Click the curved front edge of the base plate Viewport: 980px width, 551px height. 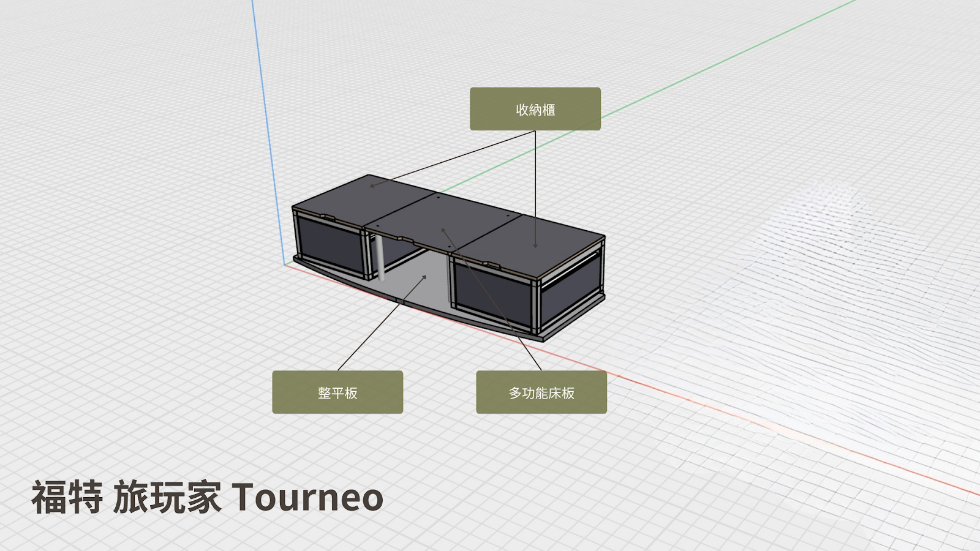click(x=417, y=306)
